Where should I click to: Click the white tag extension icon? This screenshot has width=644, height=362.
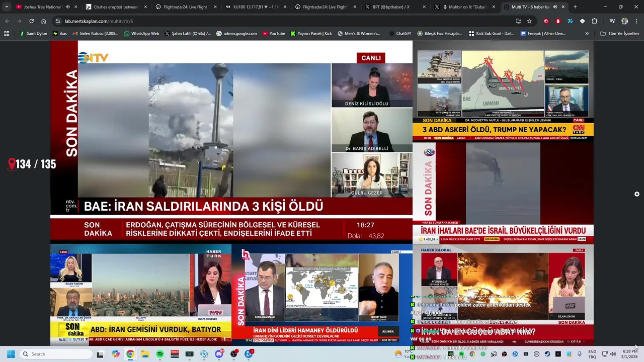coord(582,21)
